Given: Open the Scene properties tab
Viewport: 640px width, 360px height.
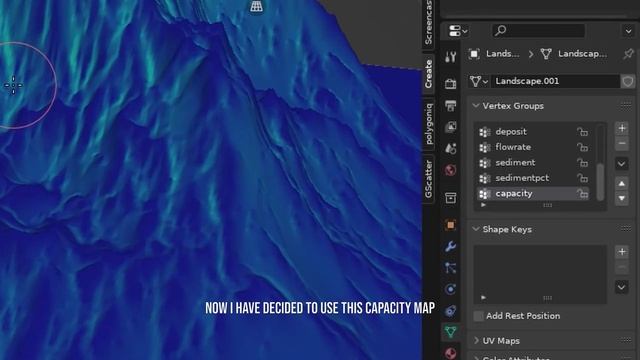Looking at the screenshot, I should pyautogui.click(x=451, y=148).
